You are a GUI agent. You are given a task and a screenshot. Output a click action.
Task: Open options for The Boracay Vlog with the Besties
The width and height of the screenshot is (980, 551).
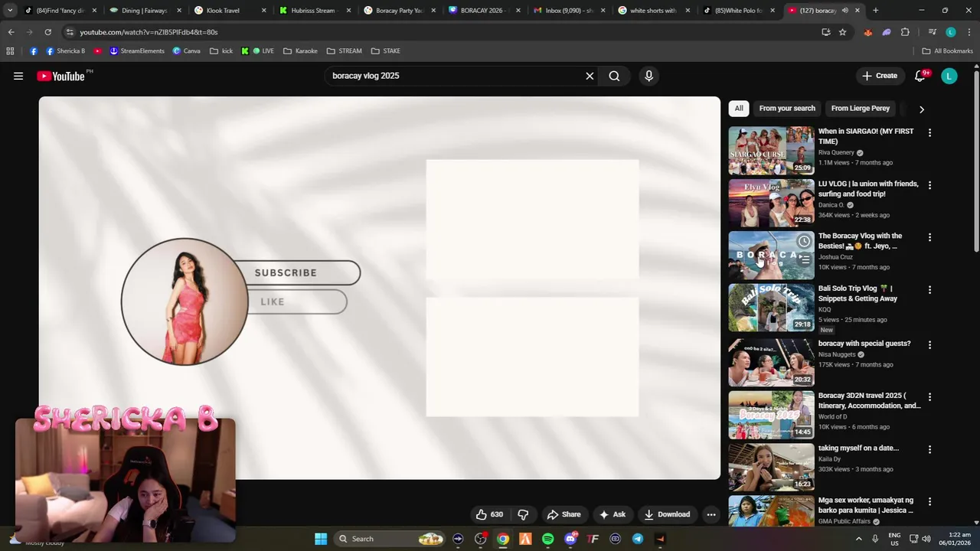click(929, 237)
